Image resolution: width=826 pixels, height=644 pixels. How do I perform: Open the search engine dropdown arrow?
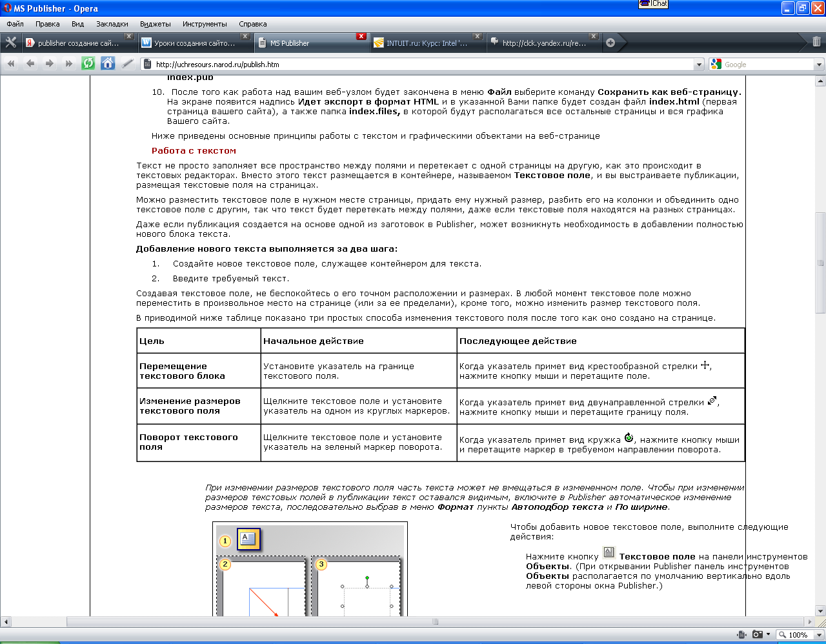819,65
